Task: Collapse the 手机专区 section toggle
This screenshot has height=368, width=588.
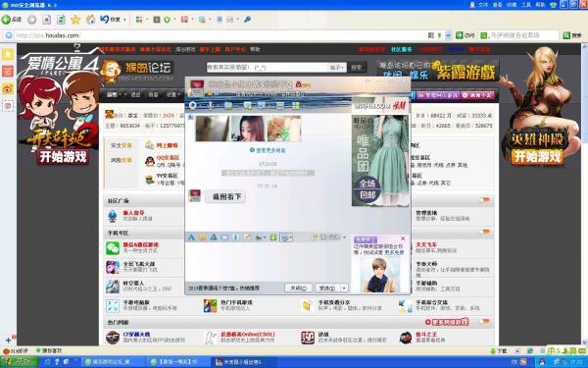Action: (x=485, y=232)
